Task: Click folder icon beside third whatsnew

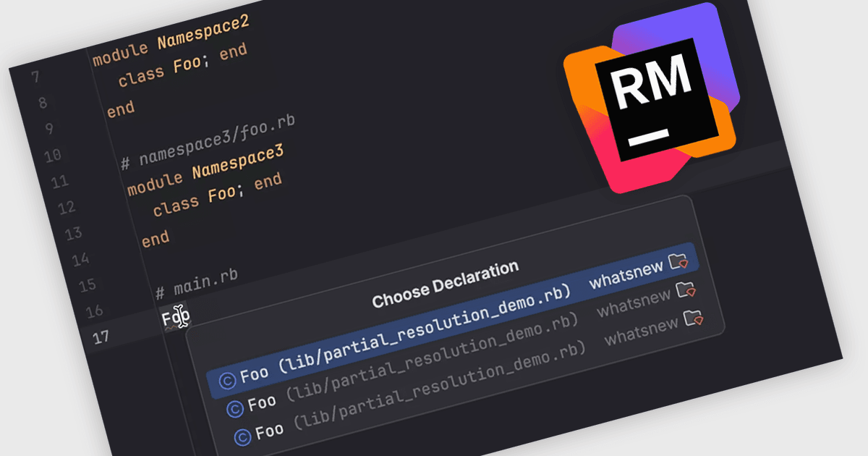Action: (693, 318)
